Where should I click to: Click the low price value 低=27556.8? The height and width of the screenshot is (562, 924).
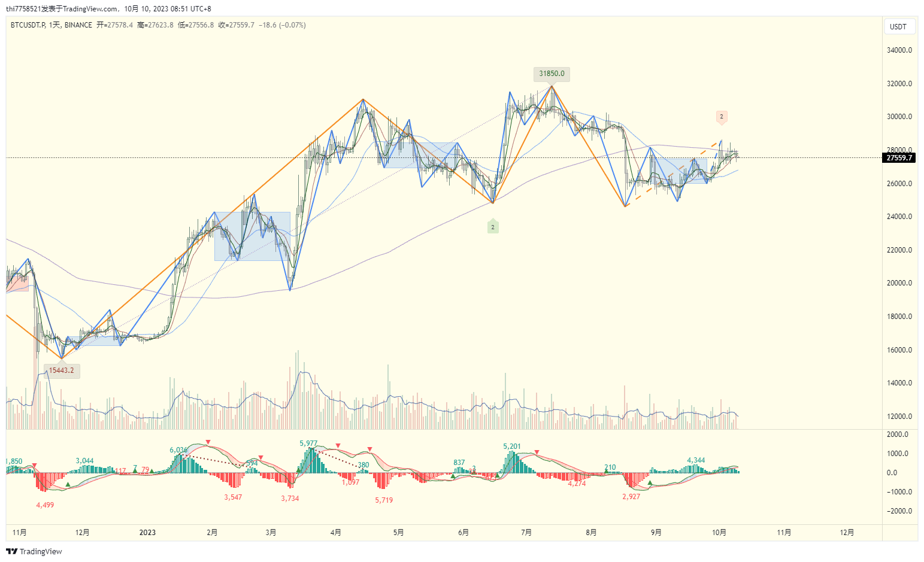(x=196, y=25)
